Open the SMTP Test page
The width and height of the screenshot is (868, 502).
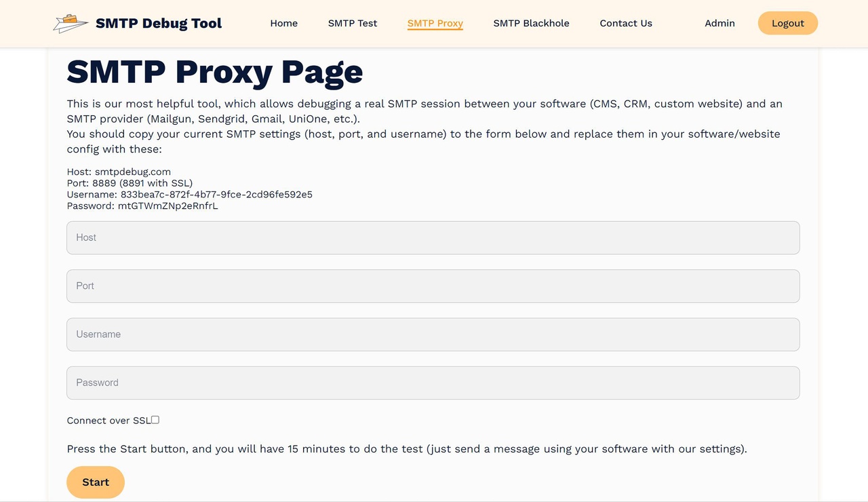352,22
